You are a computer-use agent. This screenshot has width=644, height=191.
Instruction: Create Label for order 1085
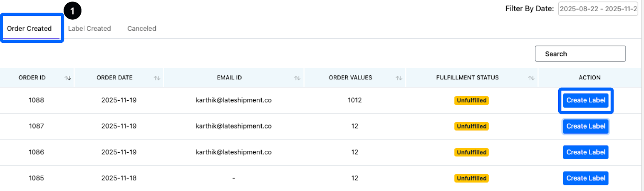(x=586, y=178)
